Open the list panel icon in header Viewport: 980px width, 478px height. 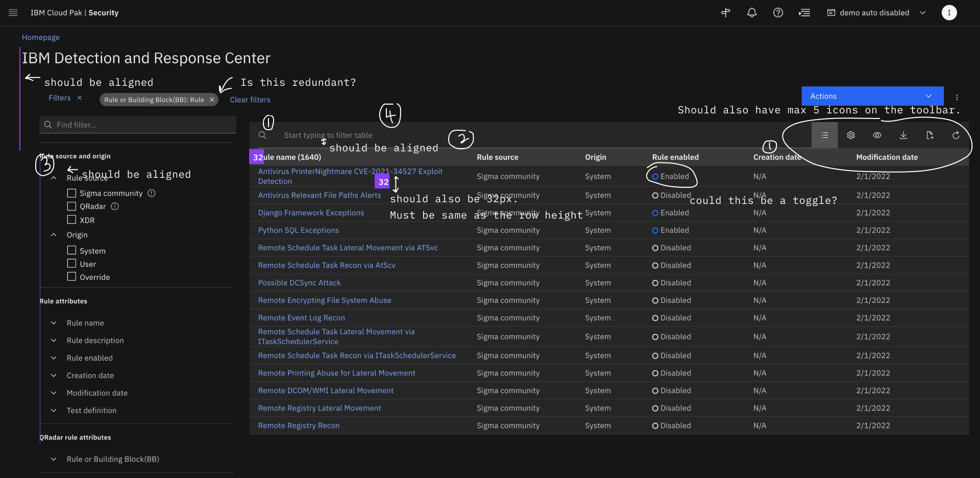804,13
